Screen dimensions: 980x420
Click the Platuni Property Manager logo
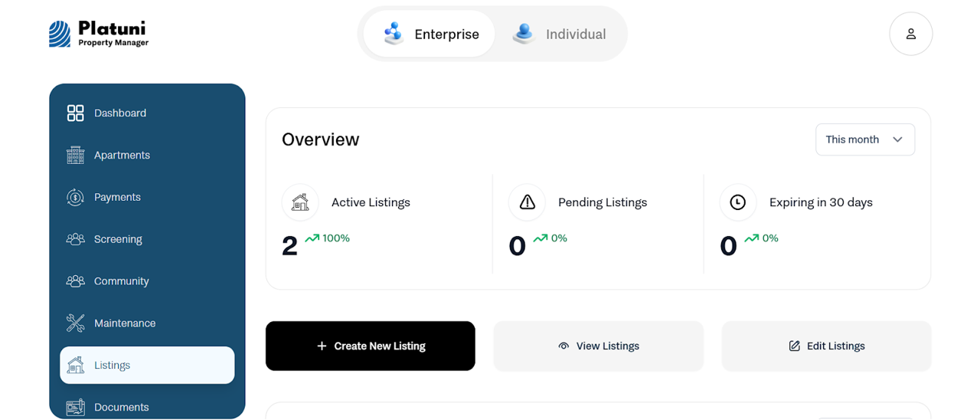click(99, 34)
